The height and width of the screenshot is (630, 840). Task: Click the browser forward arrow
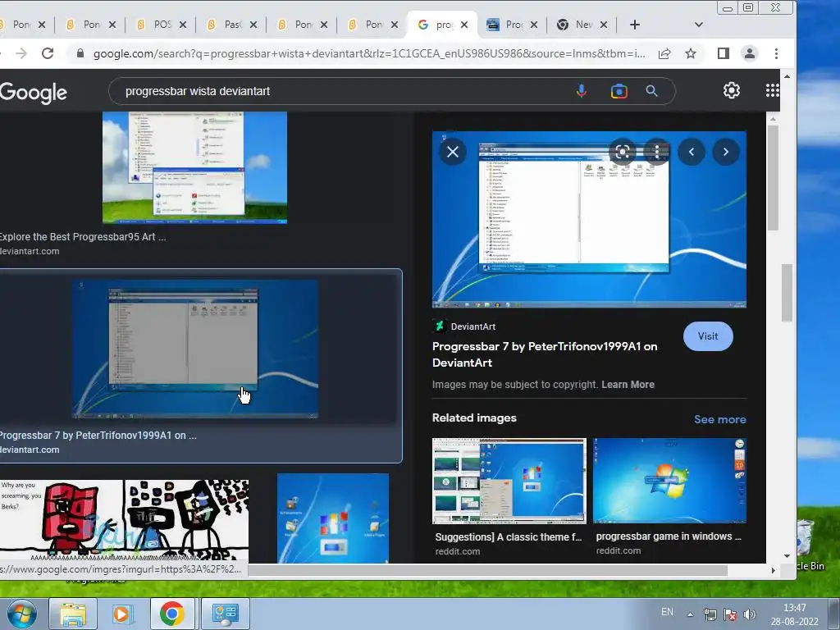click(21, 53)
